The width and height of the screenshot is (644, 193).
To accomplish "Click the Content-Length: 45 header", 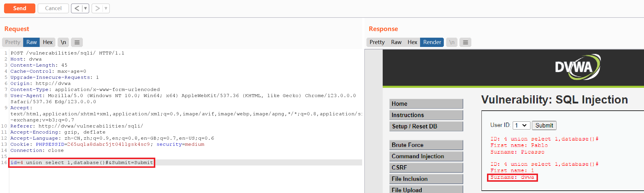I will tap(39, 65).
